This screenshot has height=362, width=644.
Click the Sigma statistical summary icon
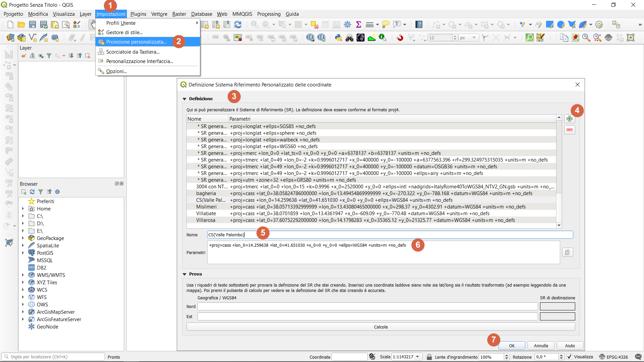359,24
